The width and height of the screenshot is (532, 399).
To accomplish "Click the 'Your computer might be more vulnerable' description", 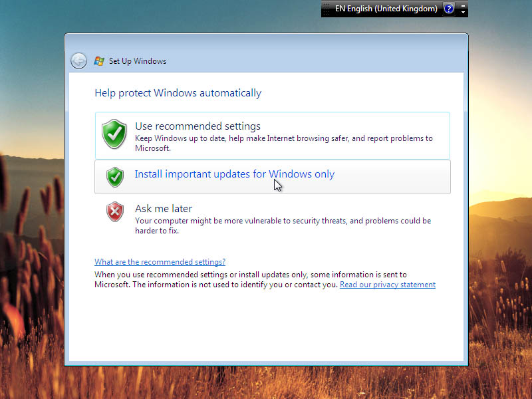I will pos(283,225).
